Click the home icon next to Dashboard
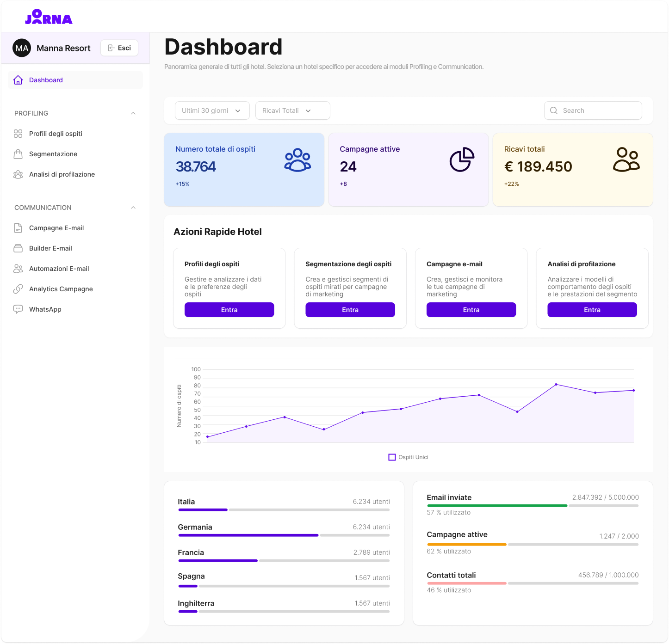This screenshot has height=644, width=669. point(18,80)
